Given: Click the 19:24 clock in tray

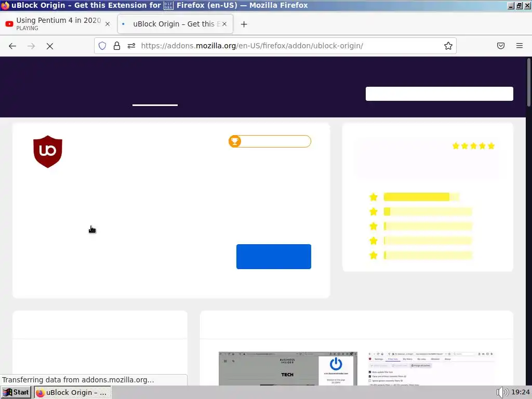Looking at the screenshot, I should (521, 392).
